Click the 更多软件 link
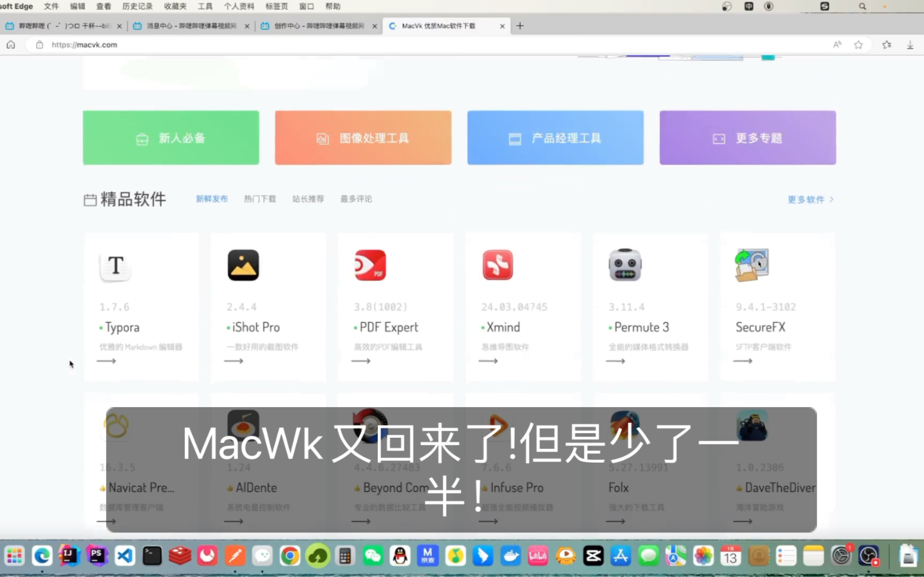 pyautogui.click(x=810, y=199)
